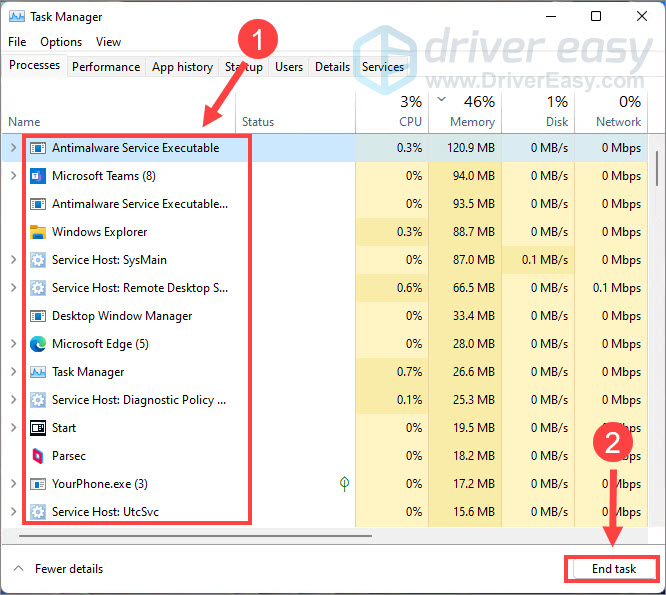
Task: Expand the Task Manager process group
Action: [x=14, y=372]
